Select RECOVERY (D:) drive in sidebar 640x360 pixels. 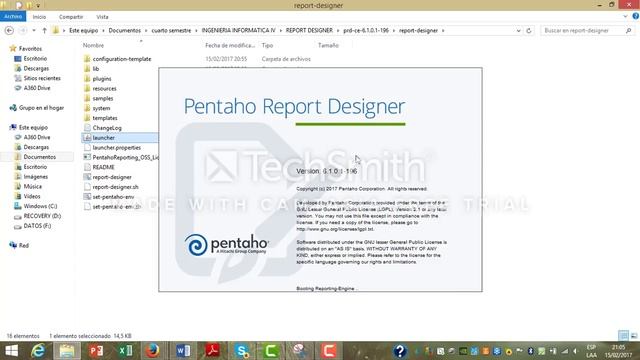coord(42,216)
